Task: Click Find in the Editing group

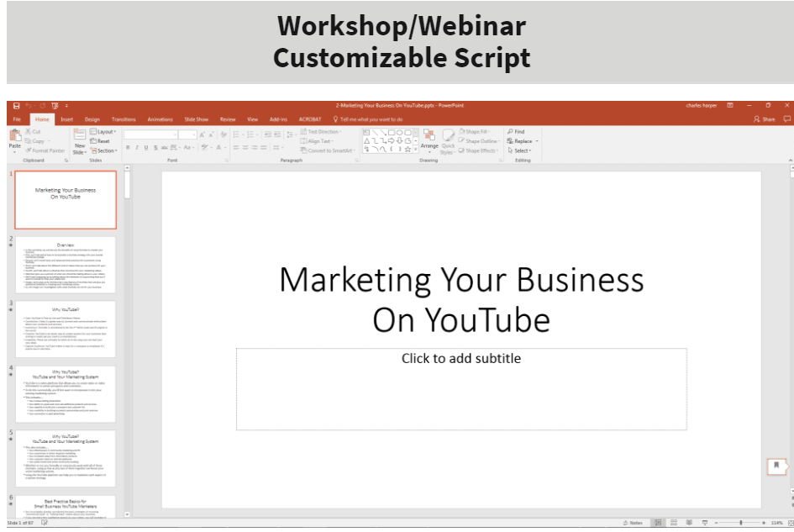Action: (516, 132)
